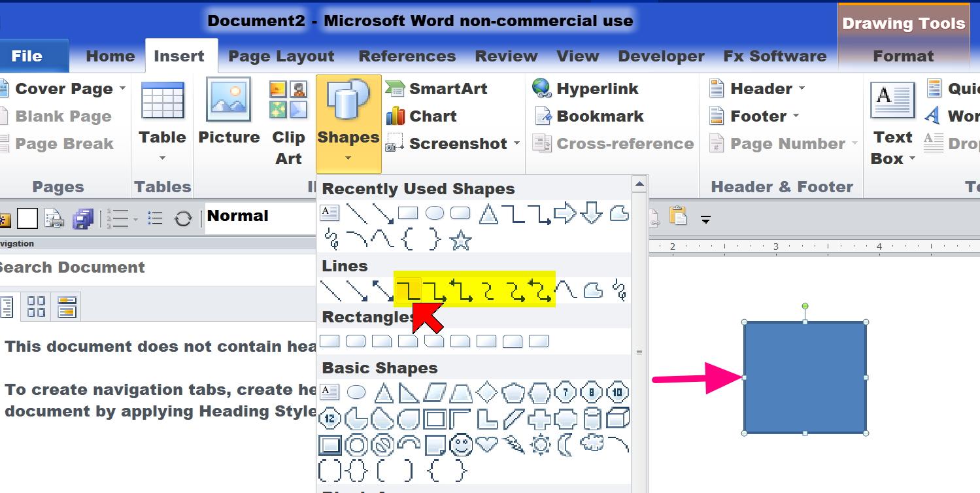This screenshot has height=493, width=980.
Task: Select the right block arrow in recent shapes
Action: click(x=565, y=213)
